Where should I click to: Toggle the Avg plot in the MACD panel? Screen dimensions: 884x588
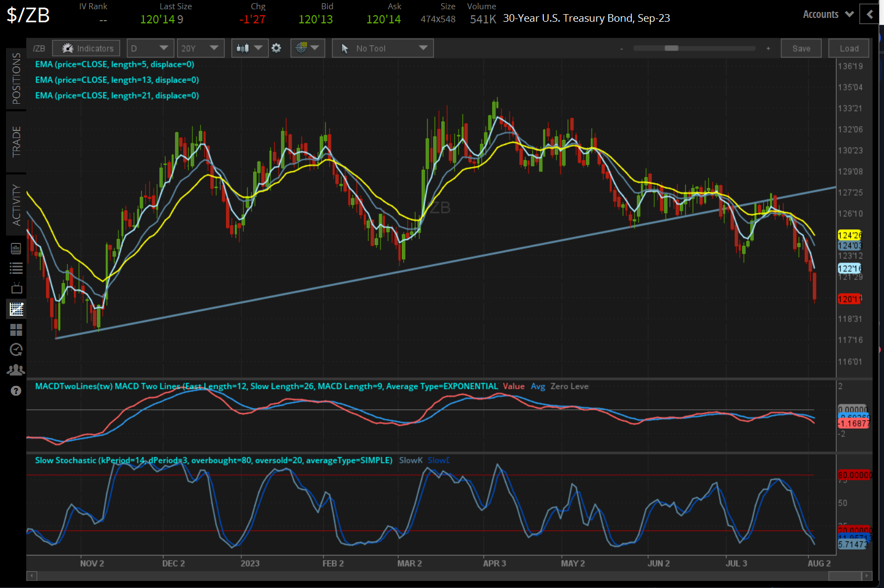pyautogui.click(x=538, y=386)
